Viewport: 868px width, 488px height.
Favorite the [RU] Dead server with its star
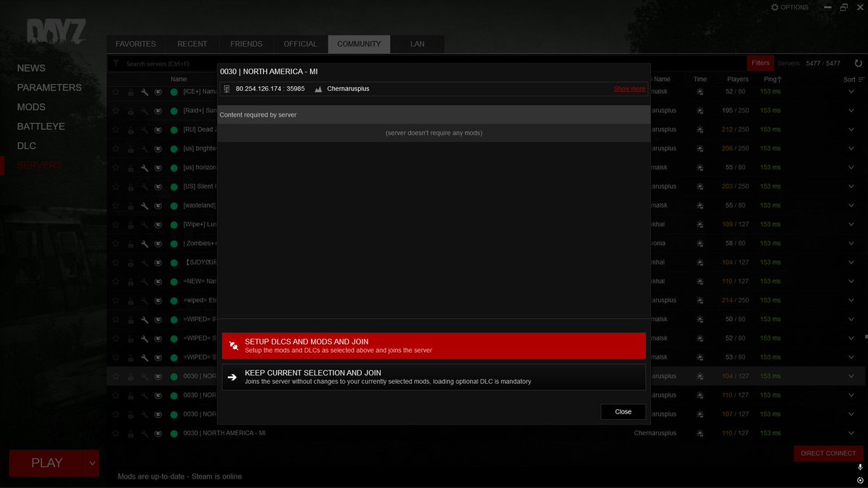tap(116, 130)
